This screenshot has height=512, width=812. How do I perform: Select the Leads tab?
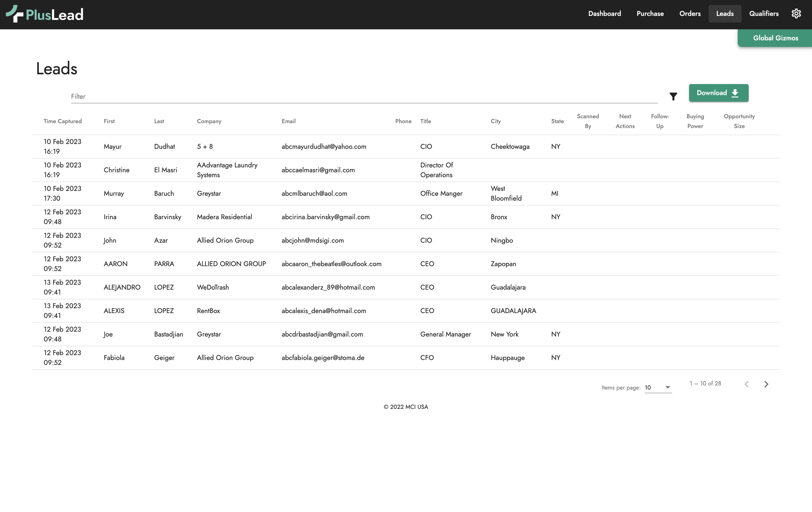pos(725,14)
